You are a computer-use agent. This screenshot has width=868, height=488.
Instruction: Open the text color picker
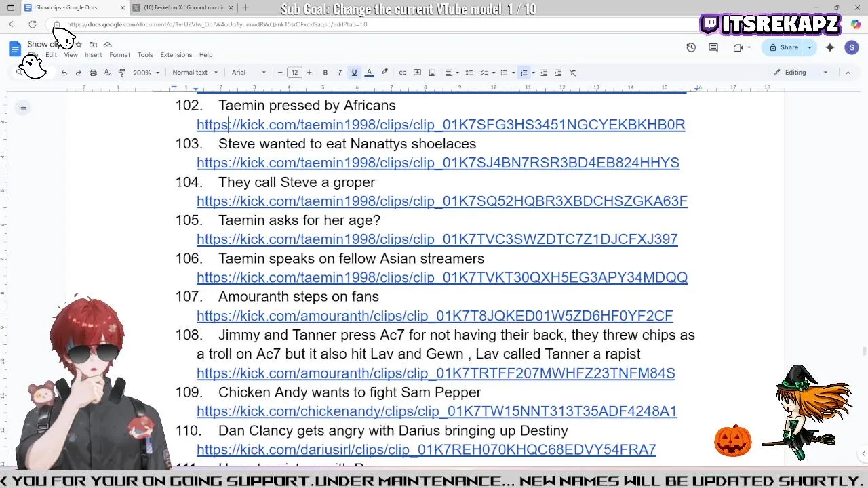point(369,73)
